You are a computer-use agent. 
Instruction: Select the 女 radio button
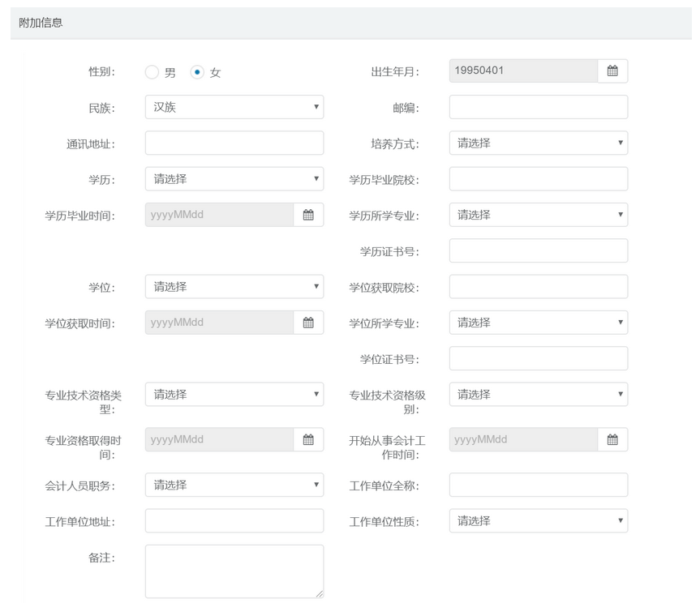pyautogui.click(x=197, y=72)
